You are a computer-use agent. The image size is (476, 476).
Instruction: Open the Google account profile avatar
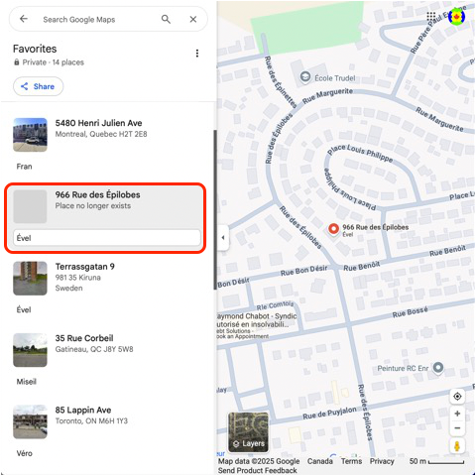[456, 16]
